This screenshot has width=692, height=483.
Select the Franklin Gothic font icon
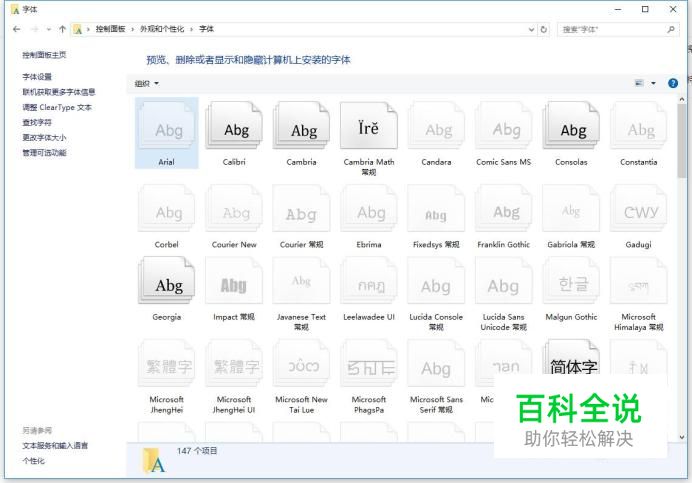504,208
